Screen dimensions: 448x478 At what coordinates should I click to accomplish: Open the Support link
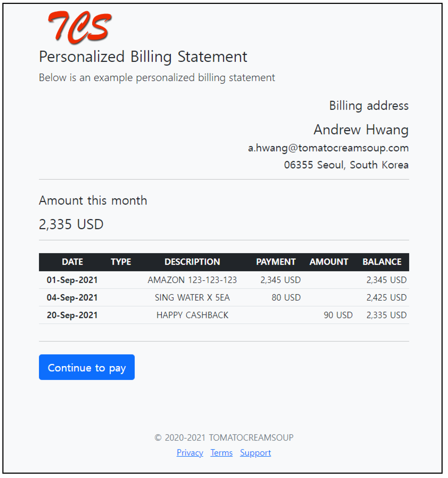(255, 453)
